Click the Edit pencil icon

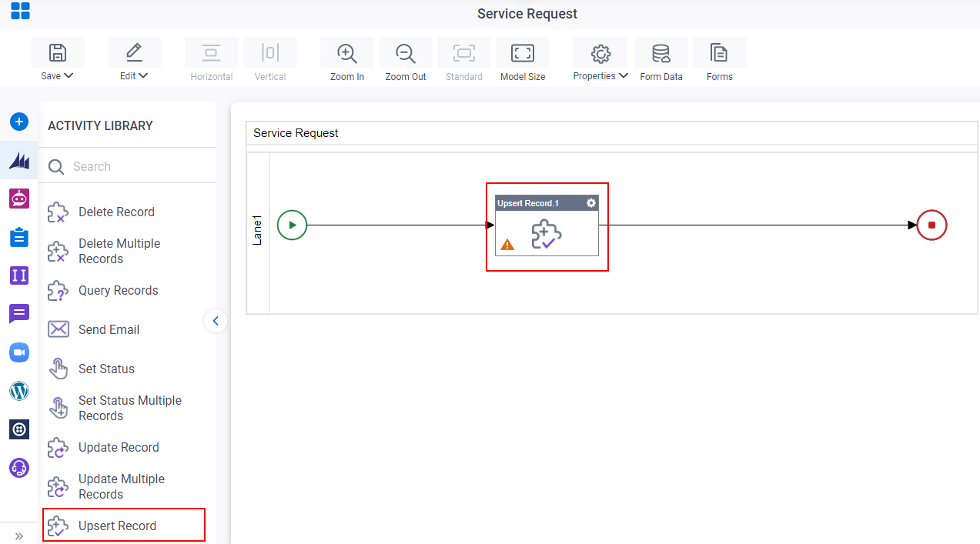point(134,52)
